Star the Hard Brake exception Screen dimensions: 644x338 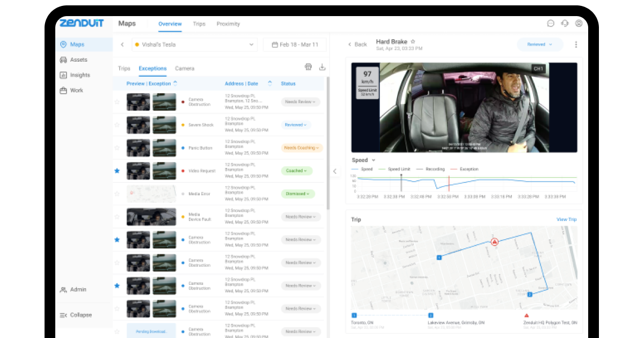(x=413, y=41)
